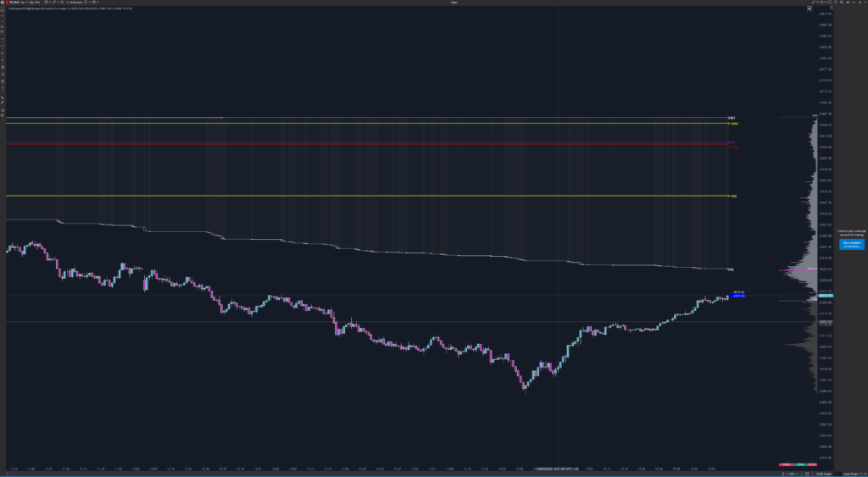Viewport: 868px width, 477px height.
Task: Expand the drawing objects pencil dropdown
Action: [x=58, y=3]
